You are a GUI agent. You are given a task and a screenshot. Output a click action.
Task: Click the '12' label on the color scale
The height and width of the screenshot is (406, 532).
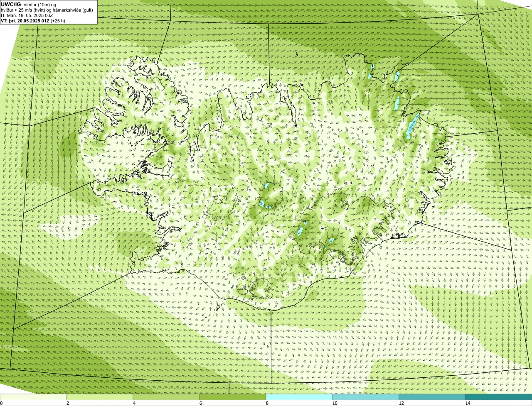[401, 403]
